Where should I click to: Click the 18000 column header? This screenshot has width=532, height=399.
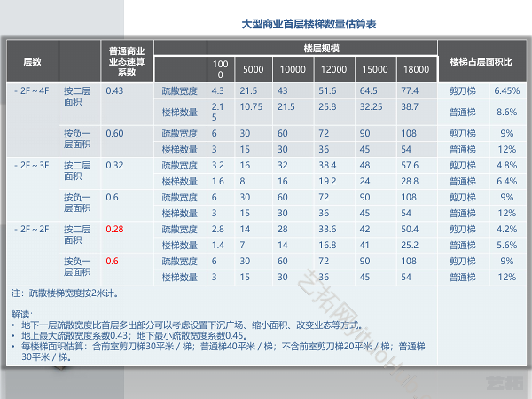click(416, 69)
